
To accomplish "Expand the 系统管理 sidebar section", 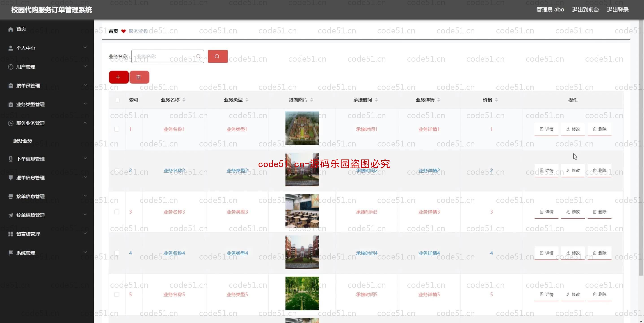I will pyautogui.click(x=47, y=253).
